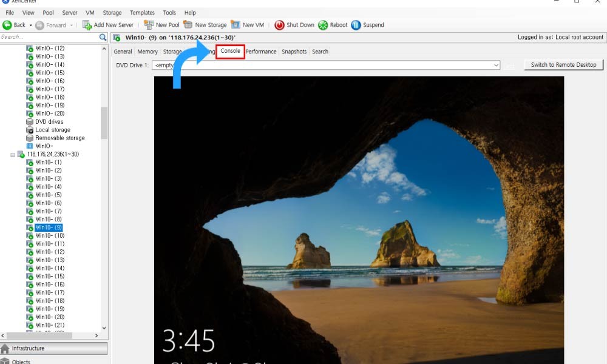Click inside the VM console lock screen
This screenshot has width=607, height=364.
[359, 220]
